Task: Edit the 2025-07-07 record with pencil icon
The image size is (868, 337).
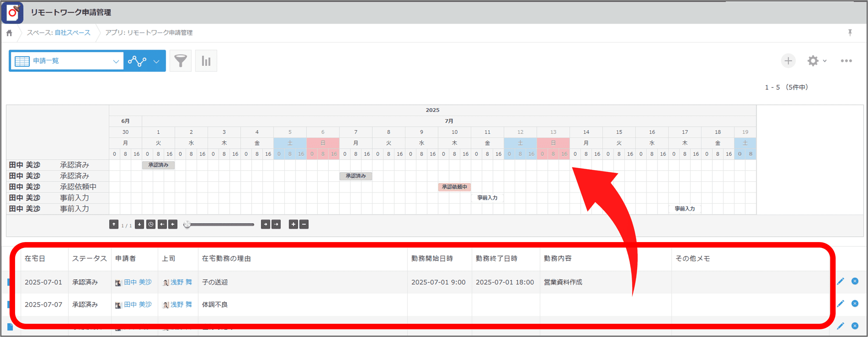Action: 840,304
